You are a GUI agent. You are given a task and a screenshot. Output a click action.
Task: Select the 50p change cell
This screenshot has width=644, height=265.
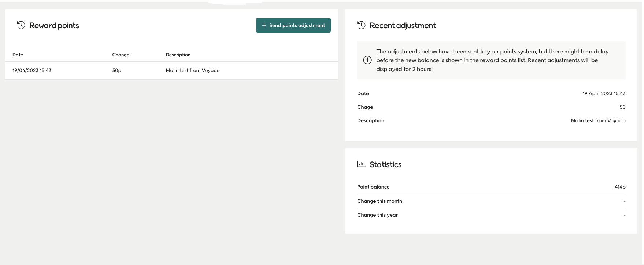[116, 70]
